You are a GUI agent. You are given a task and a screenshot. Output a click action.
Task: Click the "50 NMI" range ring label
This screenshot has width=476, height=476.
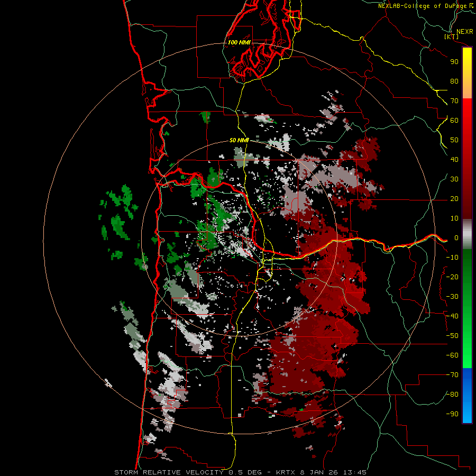(x=239, y=140)
